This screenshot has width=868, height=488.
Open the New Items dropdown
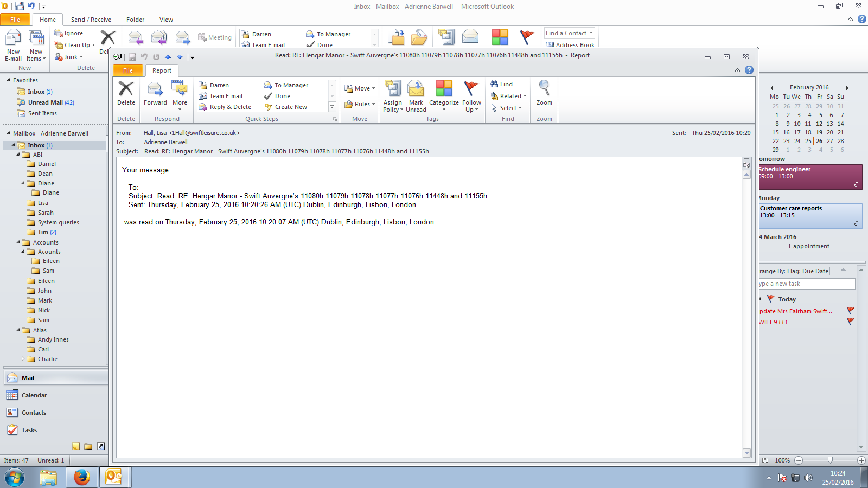(x=36, y=46)
